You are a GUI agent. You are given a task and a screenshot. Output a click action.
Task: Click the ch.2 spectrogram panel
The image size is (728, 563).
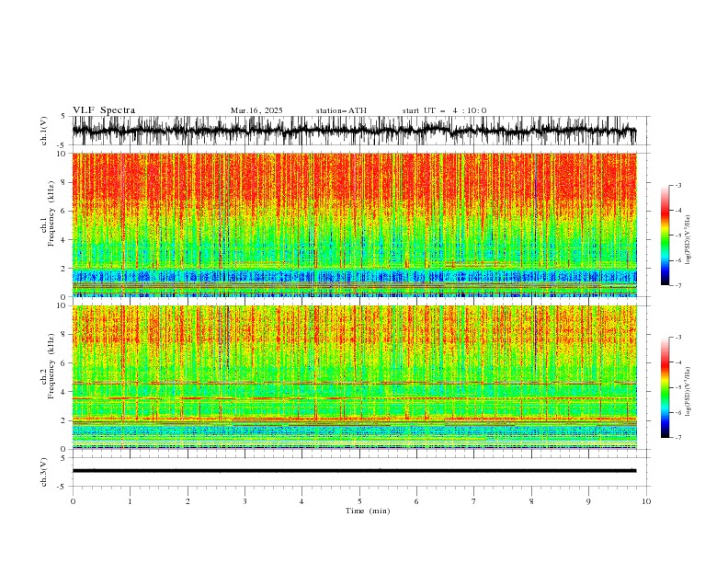point(355,377)
